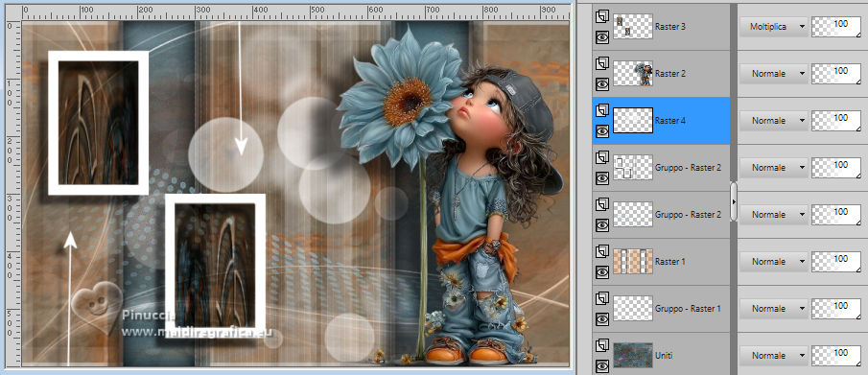This screenshot has width=868, height=375.
Task: Select the Gruppo - Raster 1 layer thumbnail
Action: click(x=633, y=309)
